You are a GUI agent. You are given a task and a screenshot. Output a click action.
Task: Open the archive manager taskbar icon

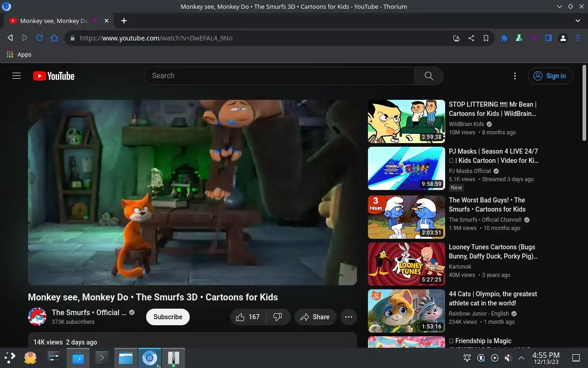point(174,358)
